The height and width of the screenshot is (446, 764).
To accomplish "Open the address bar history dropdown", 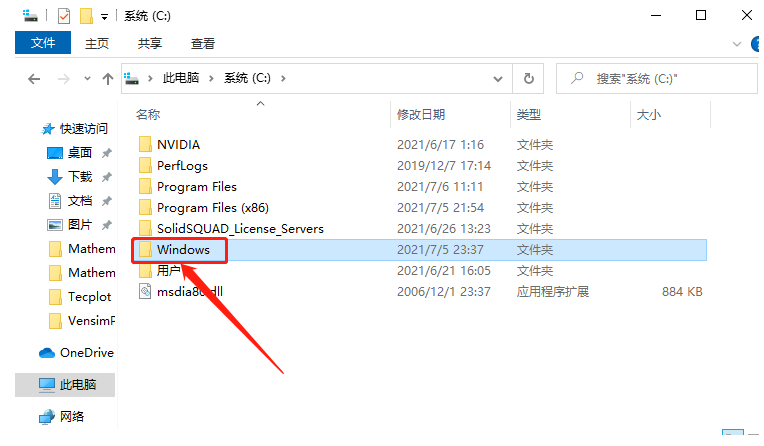I will pyautogui.click(x=497, y=78).
